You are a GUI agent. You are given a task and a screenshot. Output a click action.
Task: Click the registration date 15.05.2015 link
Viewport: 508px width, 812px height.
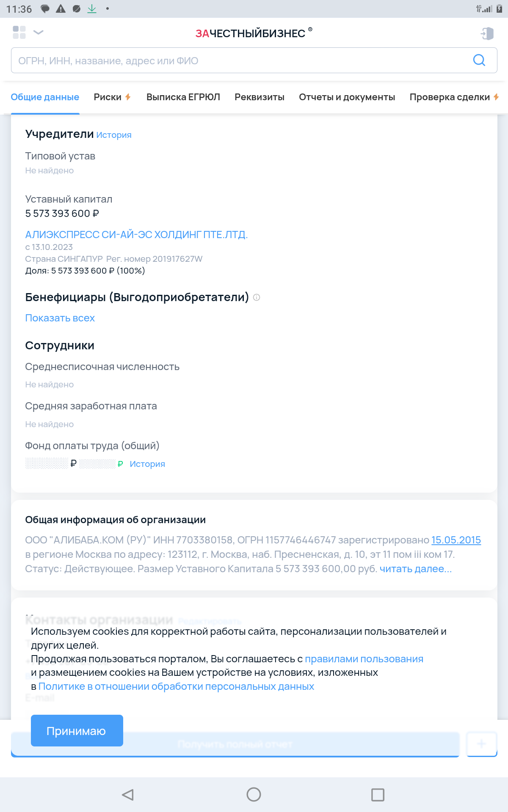(456, 540)
